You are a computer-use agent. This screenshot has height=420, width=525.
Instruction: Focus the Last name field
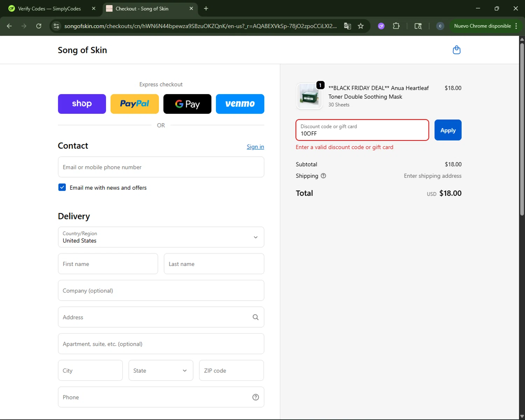[214, 264]
